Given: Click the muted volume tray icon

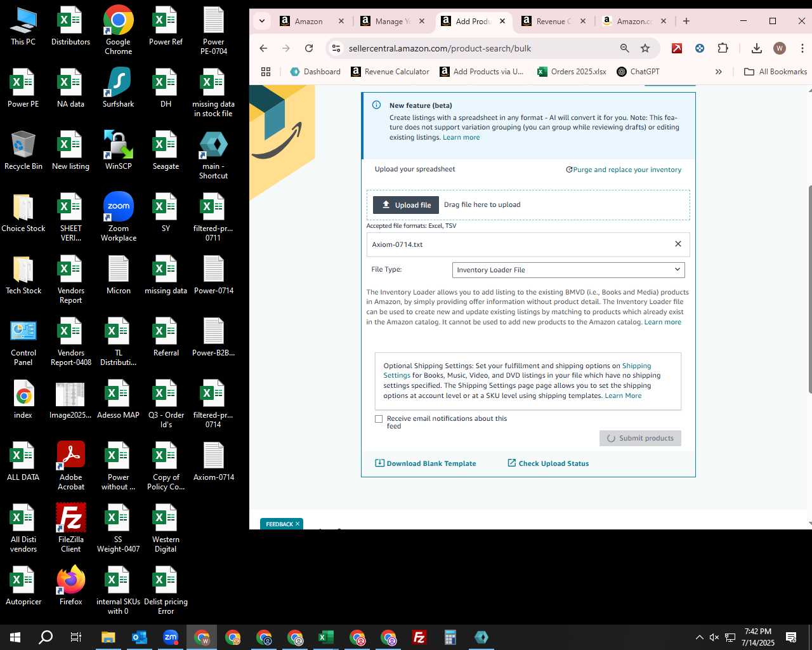Looking at the screenshot, I should (x=714, y=637).
